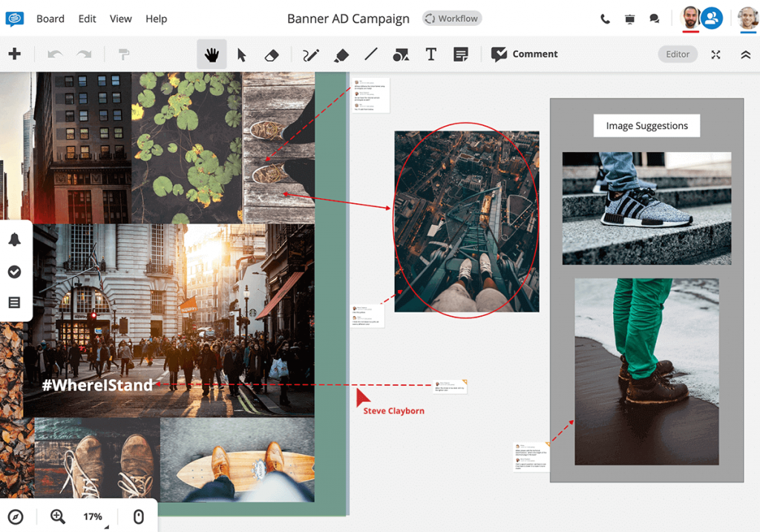Click the Workflow button
Image resolution: width=760 pixels, height=532 pixels.
[451, 18]
